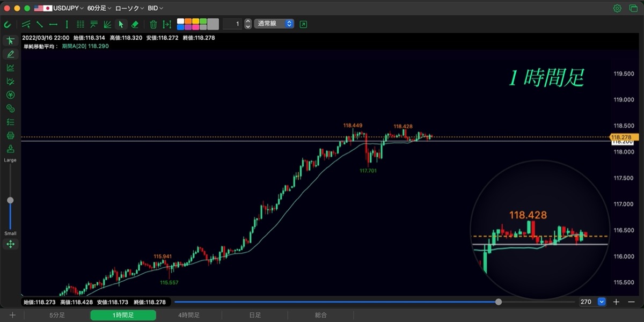Click the line width stepper arrows

(x=247, y=24)
